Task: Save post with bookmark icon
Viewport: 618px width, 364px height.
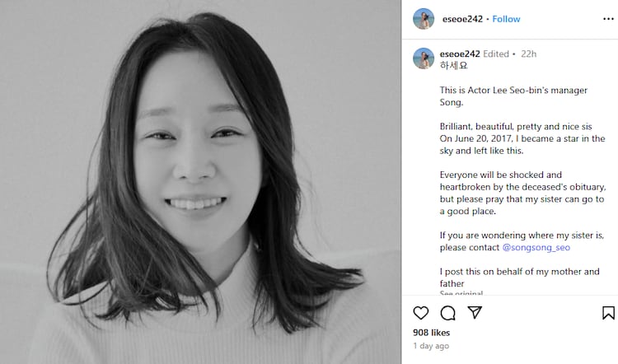Action: point(608,313)
